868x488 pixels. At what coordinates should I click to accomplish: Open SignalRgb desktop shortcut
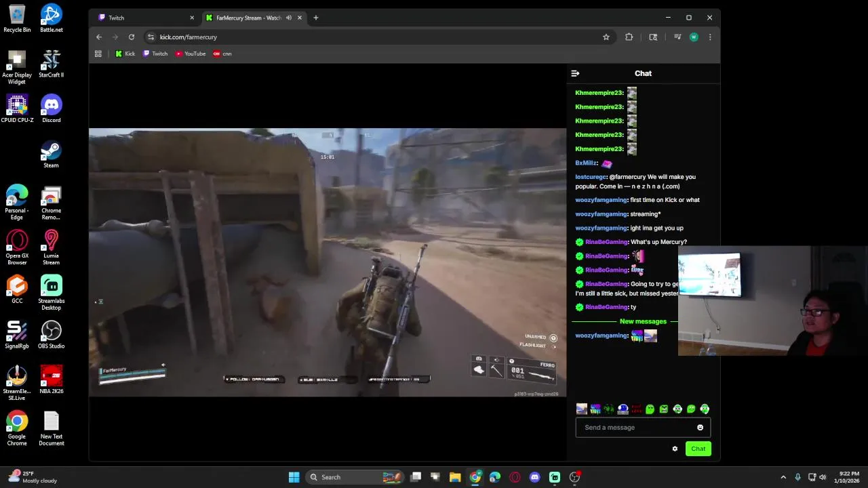[x=17, y=335]
